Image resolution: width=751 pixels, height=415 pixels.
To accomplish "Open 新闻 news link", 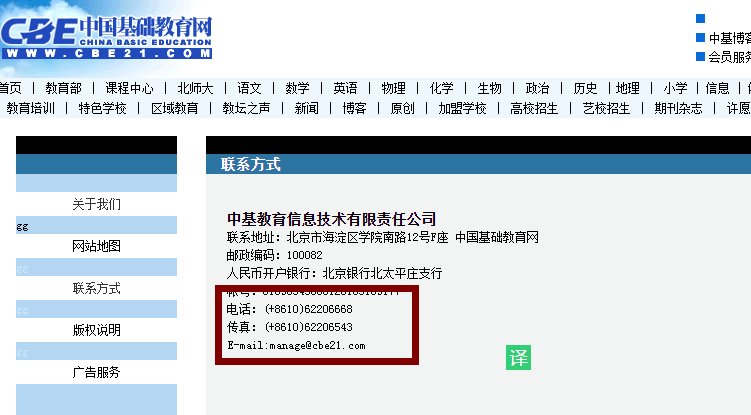I will (307, 108).
